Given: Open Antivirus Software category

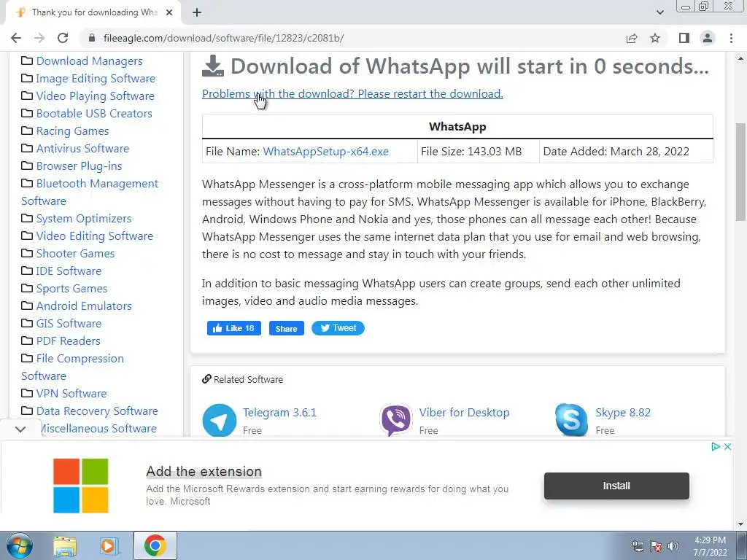Looking at the screenshot, I should click(82, 149).
